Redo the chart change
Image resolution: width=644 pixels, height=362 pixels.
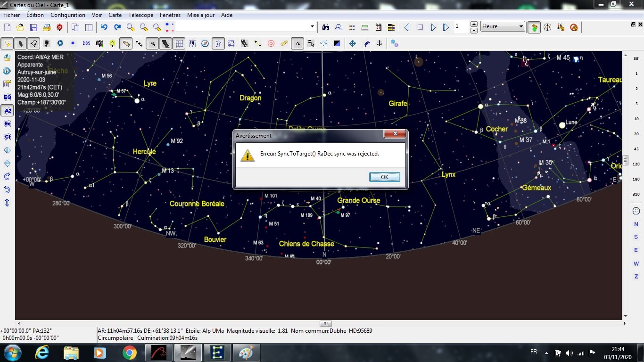click(117, 27)
